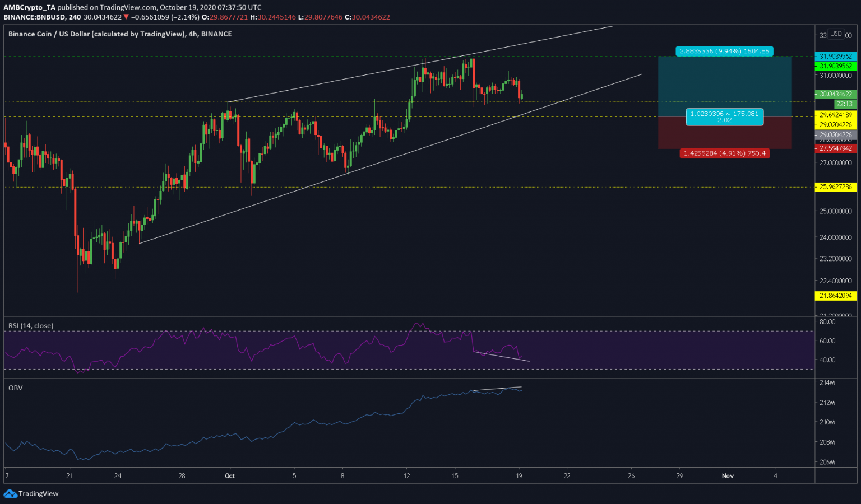Click the Nov label on time axis
The image size is (861, 504).
(x=728, y=476)
